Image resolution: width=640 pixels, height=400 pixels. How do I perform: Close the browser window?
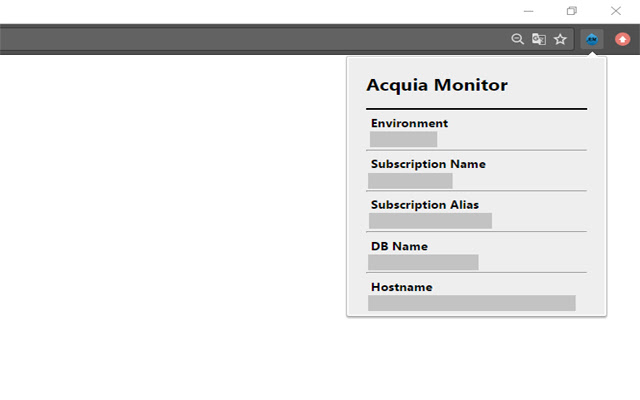coord(616,11)
